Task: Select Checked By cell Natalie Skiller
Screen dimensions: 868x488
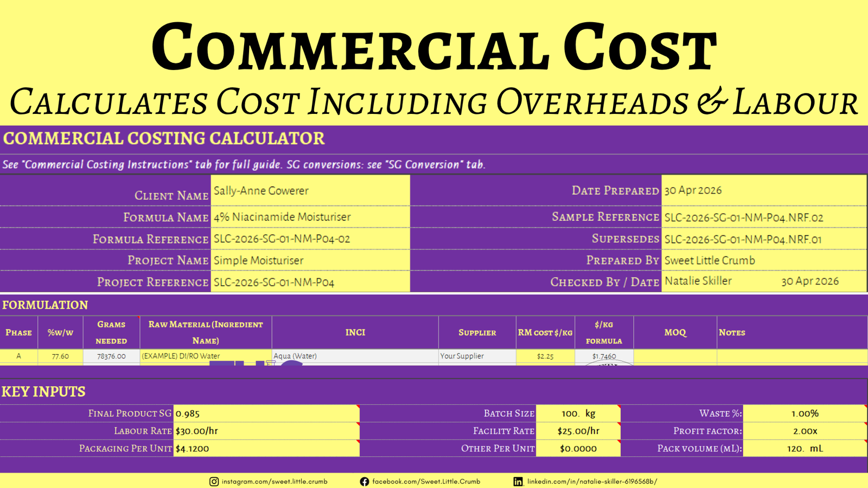Action: click(x=698, y=281)
